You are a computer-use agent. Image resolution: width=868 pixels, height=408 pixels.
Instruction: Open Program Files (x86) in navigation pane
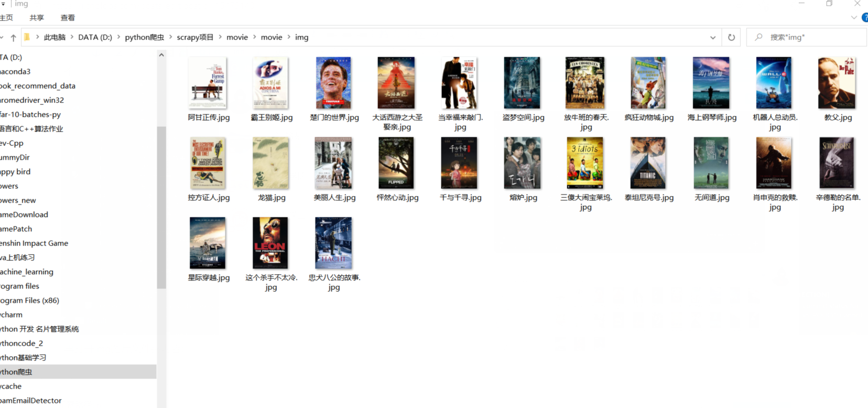coord(29,300)
